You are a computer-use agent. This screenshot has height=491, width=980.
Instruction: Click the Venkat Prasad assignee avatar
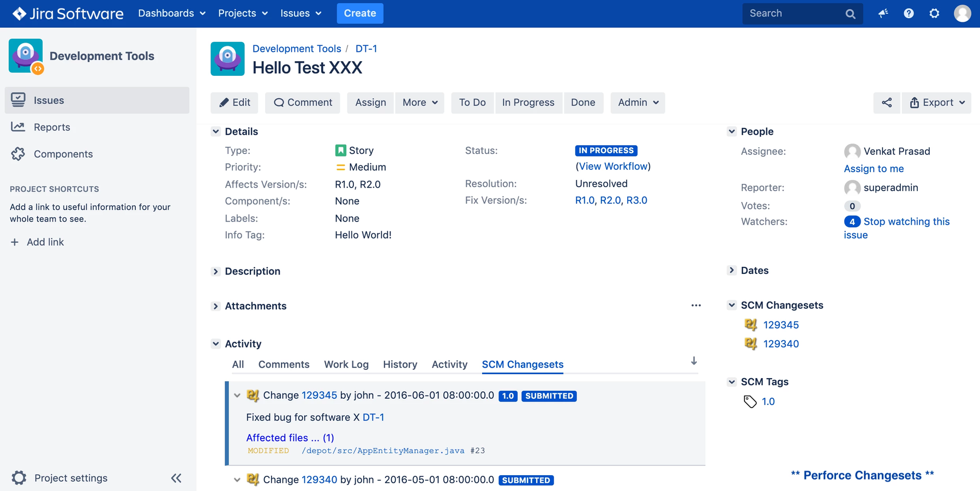click(x=852, y=151)
